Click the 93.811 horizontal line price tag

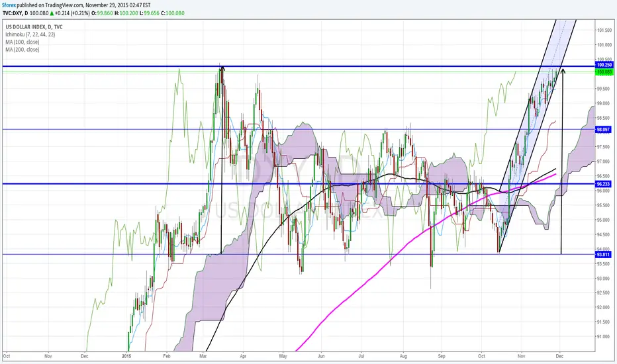pos(603,255)
